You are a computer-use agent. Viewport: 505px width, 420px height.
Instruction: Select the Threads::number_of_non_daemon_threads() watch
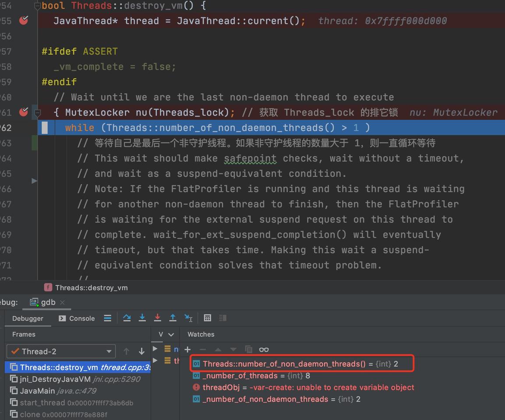(x=295, y=364)
